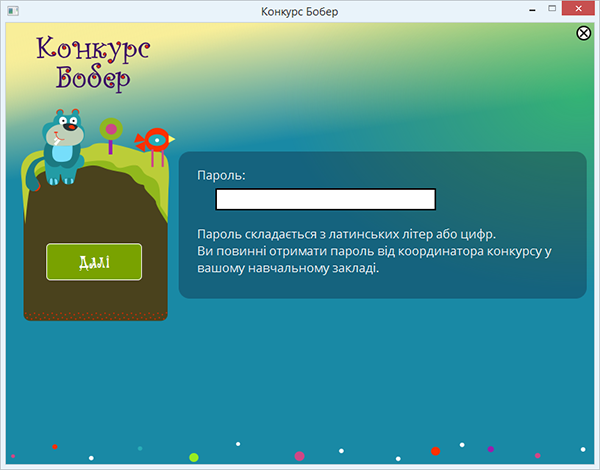This screenshot has width=600, height=470.
Task: Click the purple dot at the bottom
Action: [x=490, y=449]
